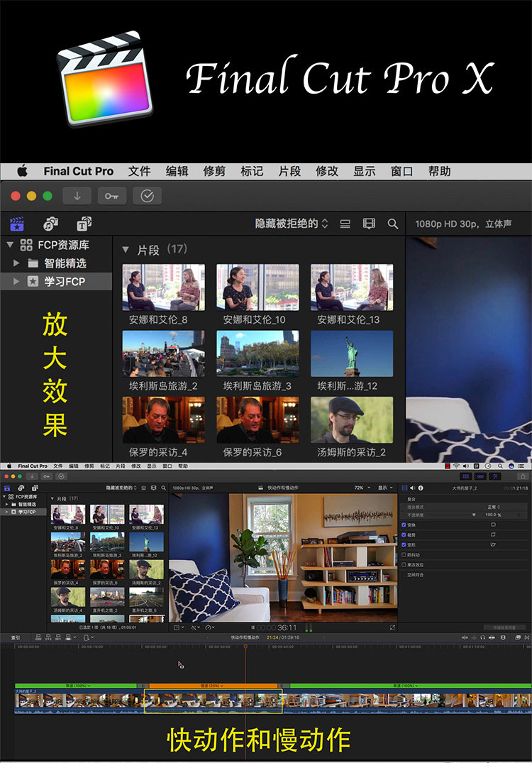
Task: Uncheck 变形 checkbox in inspector
Action: coord(404,544)
